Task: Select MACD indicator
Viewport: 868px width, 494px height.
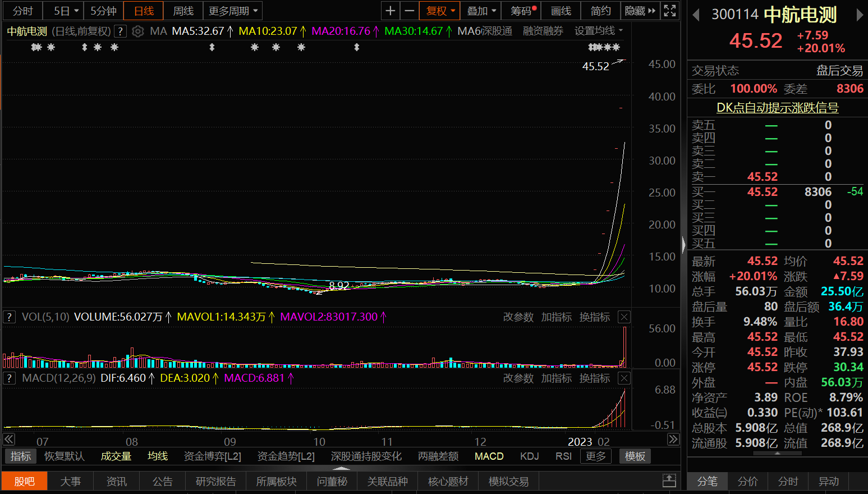Action: [489, 456]
